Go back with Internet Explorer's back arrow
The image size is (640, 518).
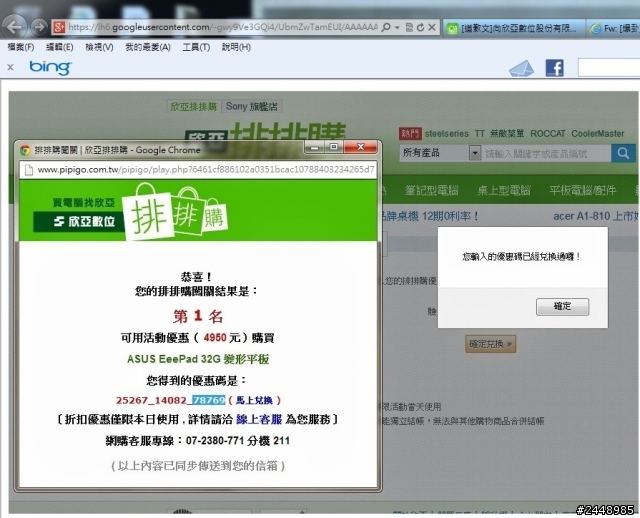tap(15, 27)
